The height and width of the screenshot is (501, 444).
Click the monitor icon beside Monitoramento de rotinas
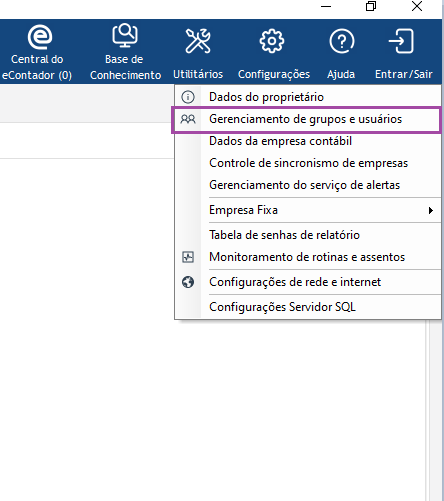[x=188, y=257]
